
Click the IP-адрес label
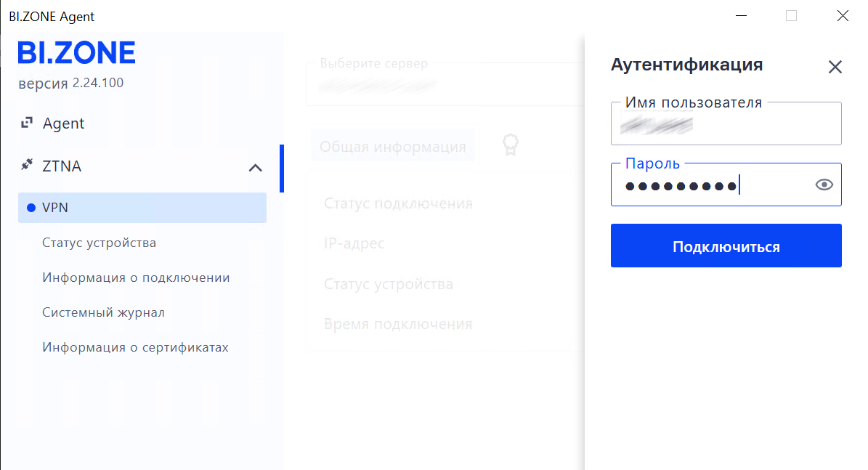pyautogui.click(x=354, y=243)
